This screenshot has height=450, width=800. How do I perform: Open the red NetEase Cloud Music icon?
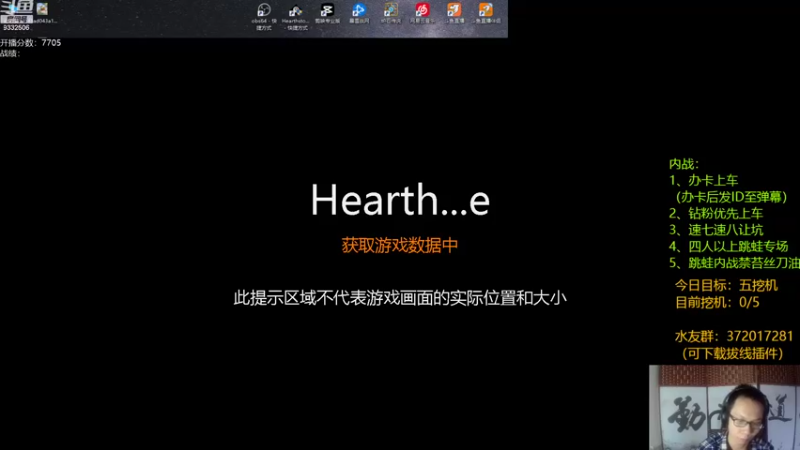click(x=422, y=10)
